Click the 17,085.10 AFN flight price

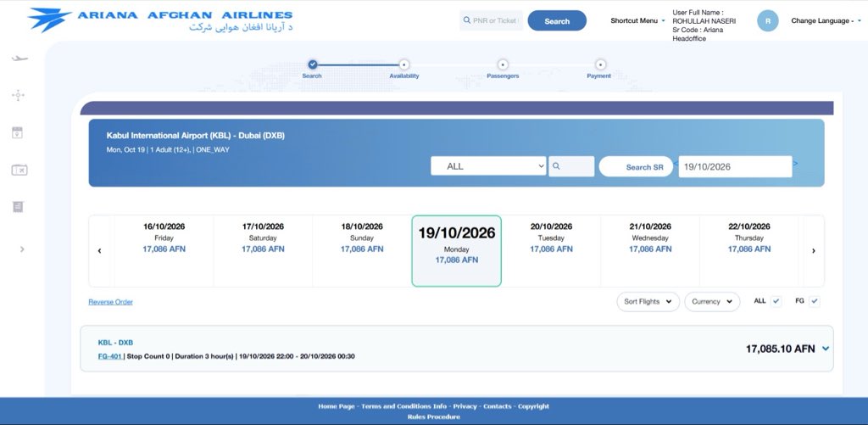click(780, 349)
